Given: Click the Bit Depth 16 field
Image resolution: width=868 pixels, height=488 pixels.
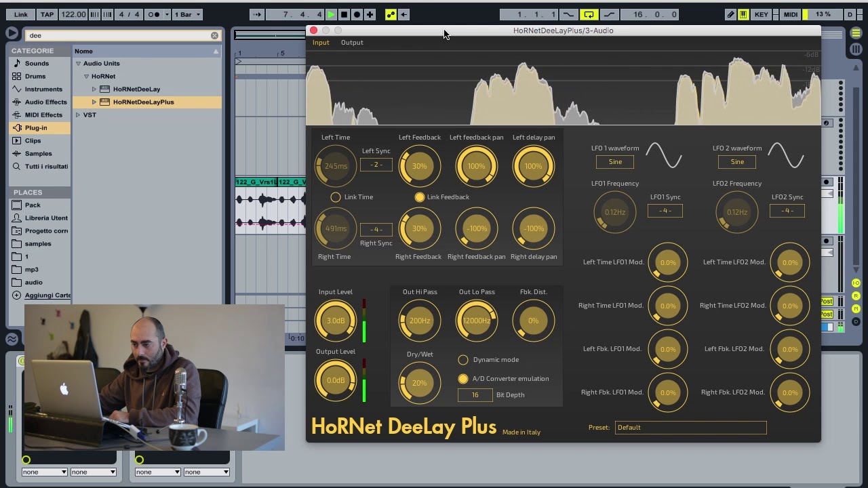Looking at the screenshot, I should [475, 395].
